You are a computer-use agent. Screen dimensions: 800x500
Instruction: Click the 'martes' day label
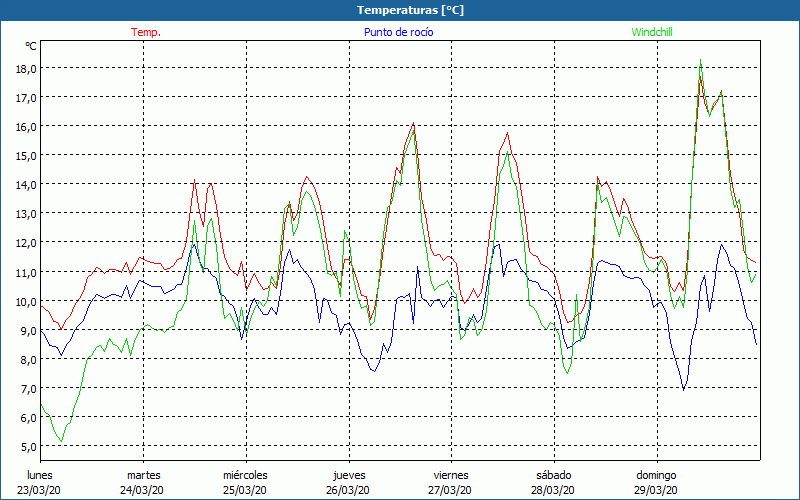(143, 475)
